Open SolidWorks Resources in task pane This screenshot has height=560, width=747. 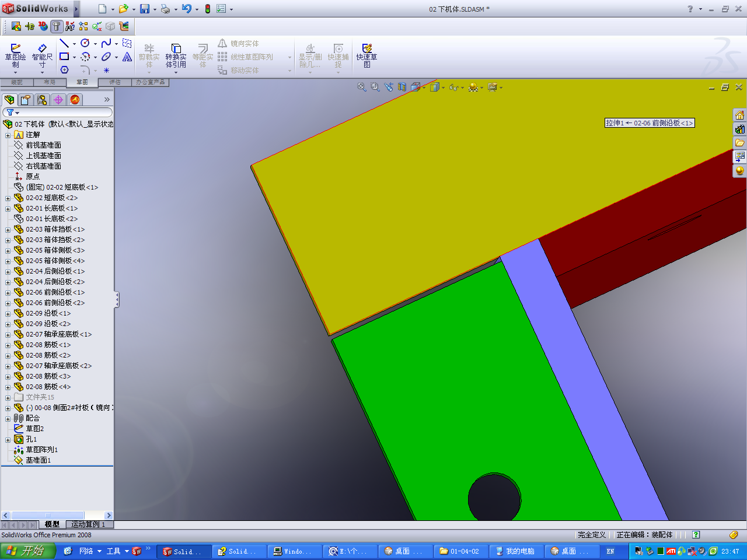[x=740, y=115]
